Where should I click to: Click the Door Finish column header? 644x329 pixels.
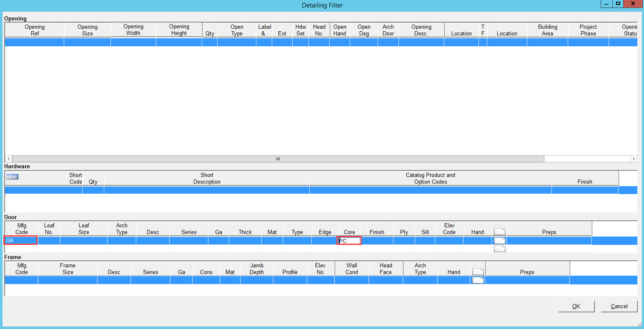377,229
